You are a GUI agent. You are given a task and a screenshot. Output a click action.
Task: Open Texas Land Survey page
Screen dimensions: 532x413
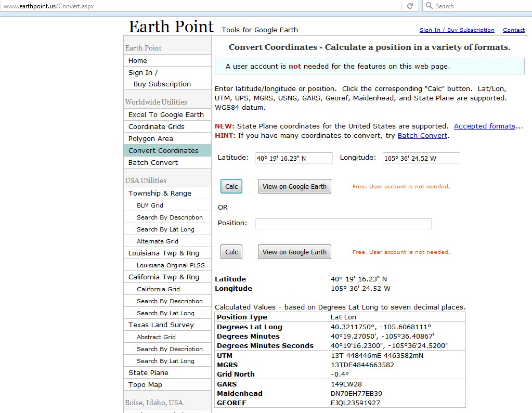pyautogui.click(x=167, y=325)
